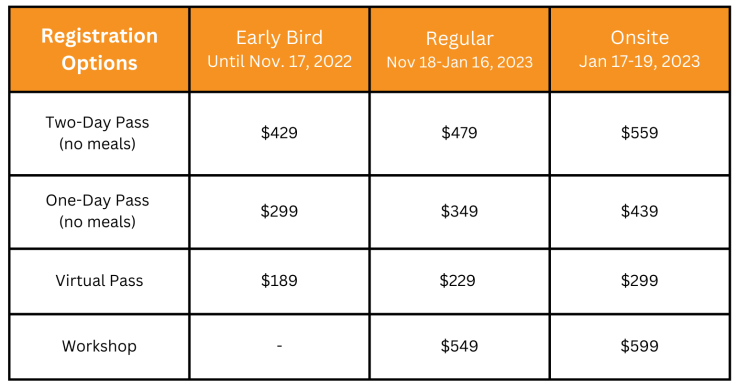Screen dimensions: 737x385
Task: Click the $599 Onsite Workshop price
Action: tap(640, 346)
